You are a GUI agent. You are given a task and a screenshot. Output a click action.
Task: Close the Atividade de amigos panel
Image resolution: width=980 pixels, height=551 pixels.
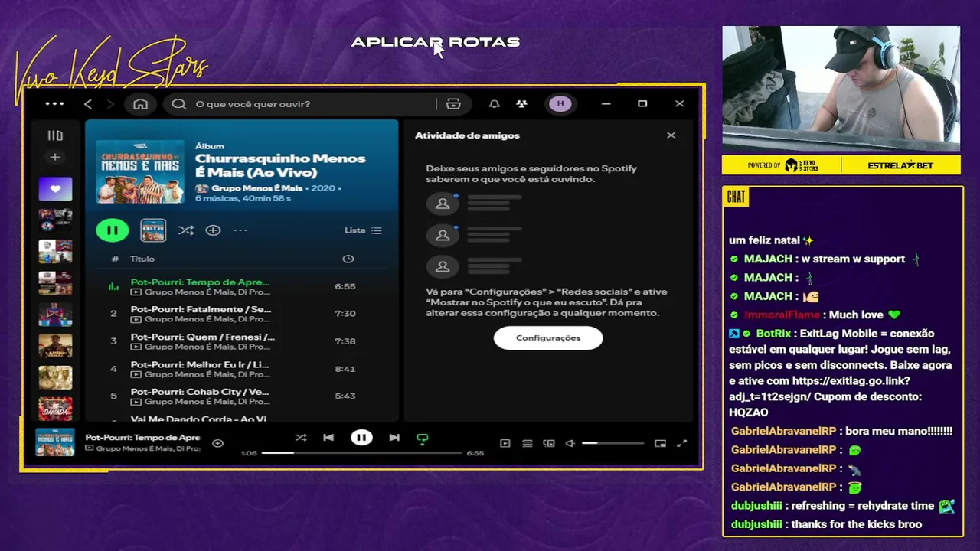[671, 135]
